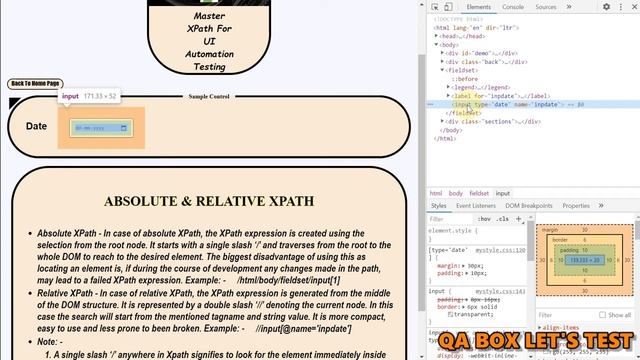Select the input type date DOM row

tap(533, 104)
